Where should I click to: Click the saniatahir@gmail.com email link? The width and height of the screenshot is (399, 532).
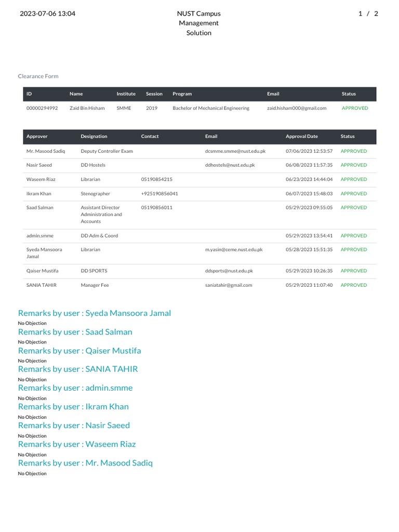pyautogui.click(x=229, y=285)
